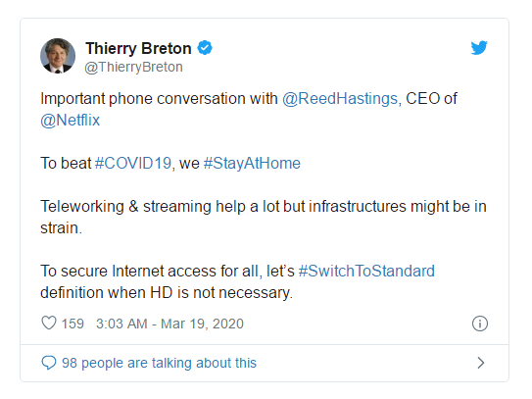Open the 3:03 AM - Mar 19, 2020 timestamp
532x399 pixels.
[169, 324]
